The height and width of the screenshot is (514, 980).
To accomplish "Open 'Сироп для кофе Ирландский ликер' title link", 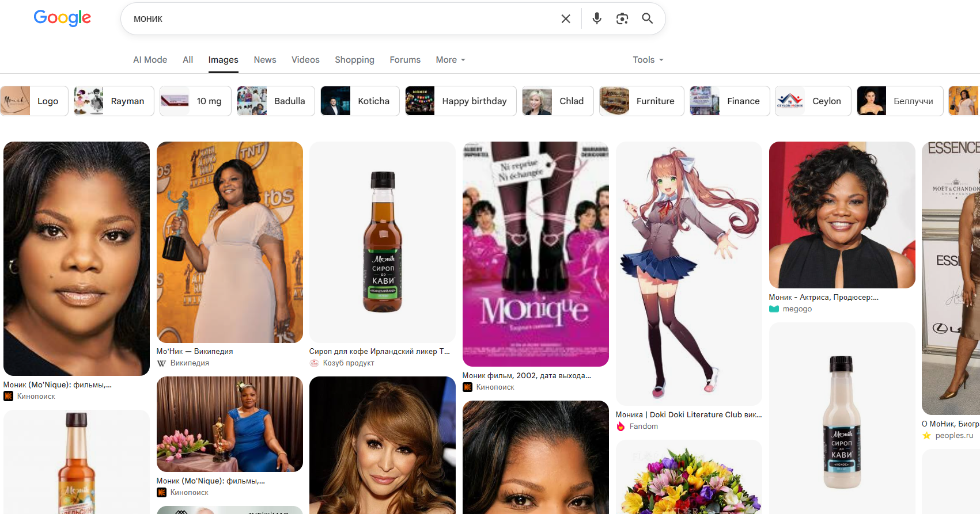I will point(380,351).
